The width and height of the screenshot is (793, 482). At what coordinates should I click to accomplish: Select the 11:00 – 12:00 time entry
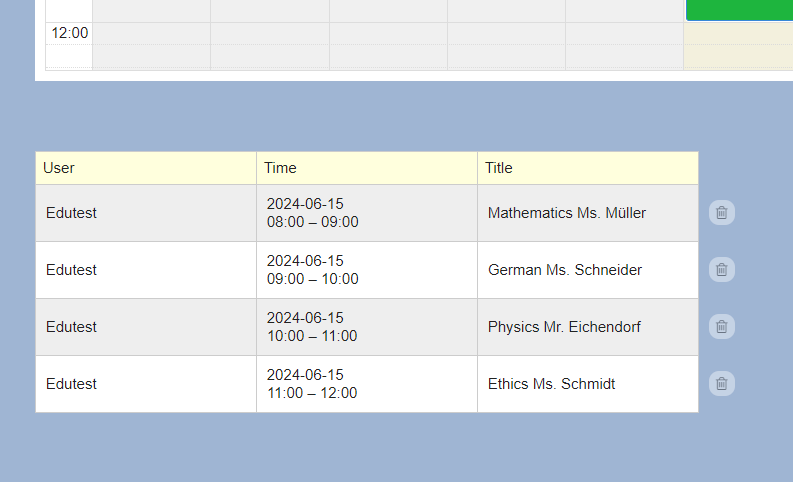pos(312,393)
